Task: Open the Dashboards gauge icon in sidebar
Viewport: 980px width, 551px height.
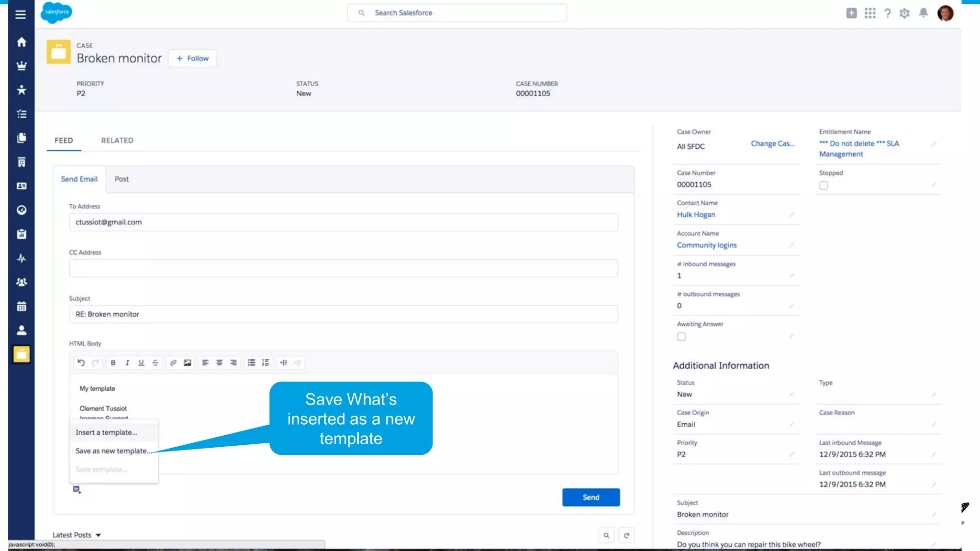Action: click(x=22, y=210)
